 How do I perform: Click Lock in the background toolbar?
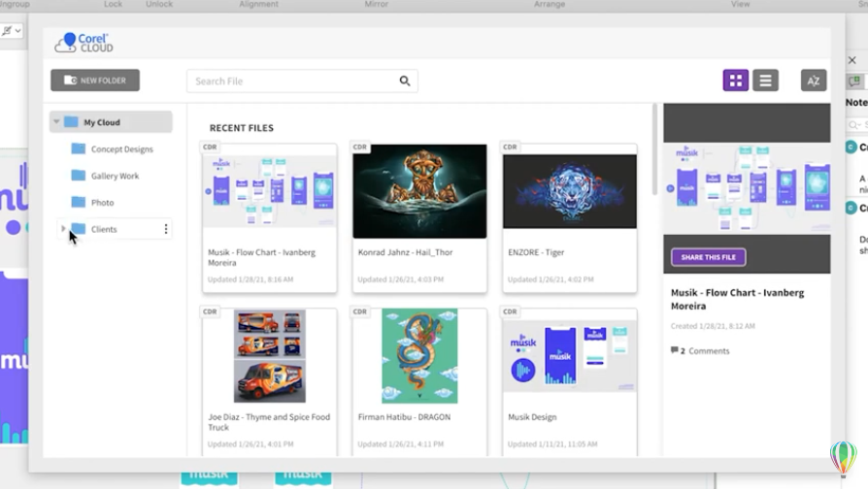113,5
